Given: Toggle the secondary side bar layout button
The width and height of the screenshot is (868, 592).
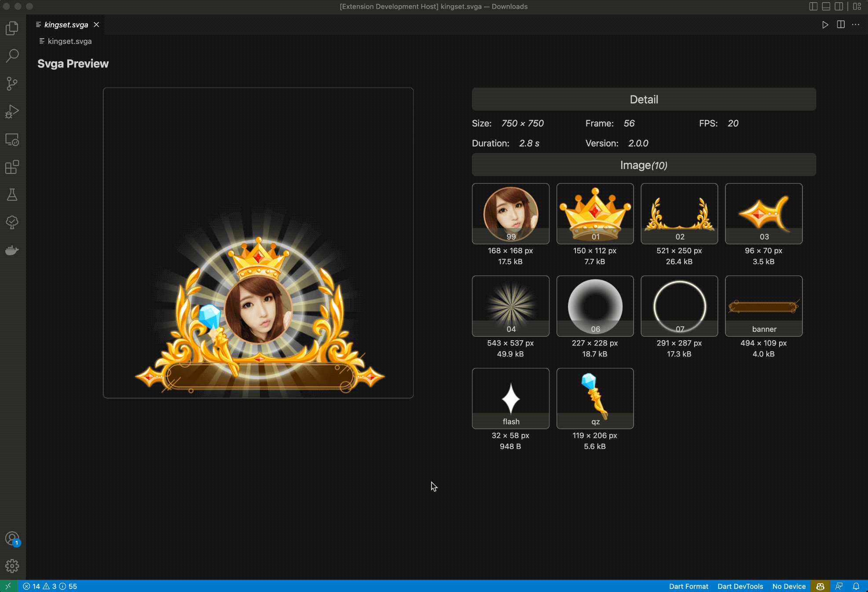Looking at the screenshot, I should pos(839,6).
